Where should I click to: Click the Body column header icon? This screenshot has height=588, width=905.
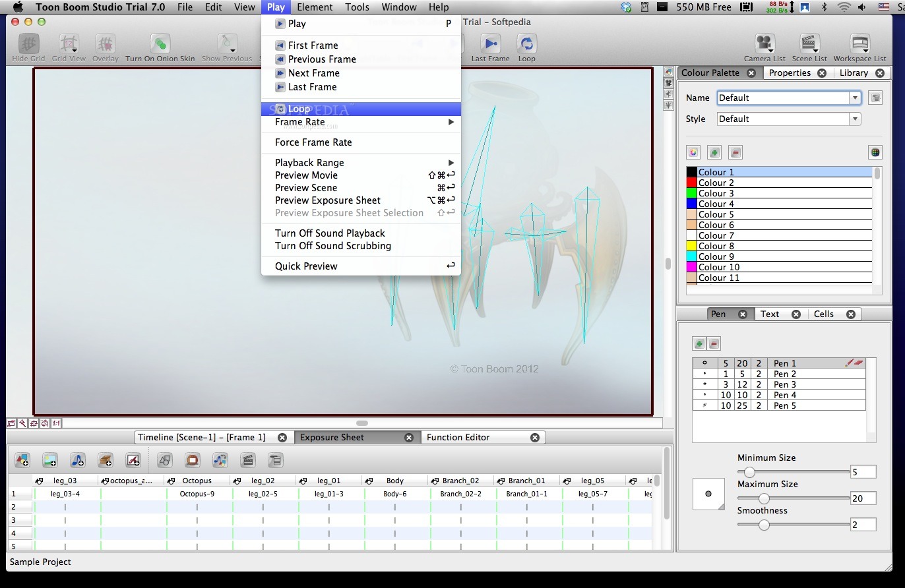click(369, 481)
